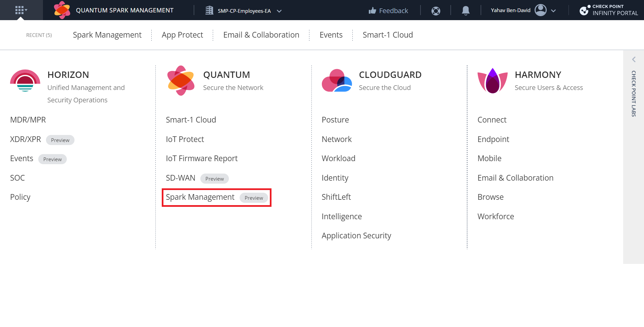This screenshot has height=327, width=644.
Task: Click the Preview badge next to SD-WAN
Action: tap(214, 179)
